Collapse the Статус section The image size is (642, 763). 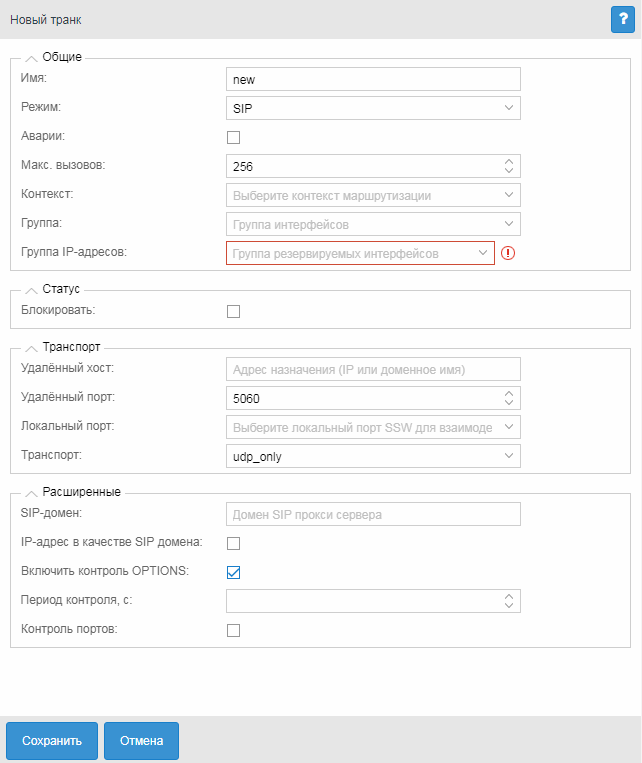pos(30,289)
